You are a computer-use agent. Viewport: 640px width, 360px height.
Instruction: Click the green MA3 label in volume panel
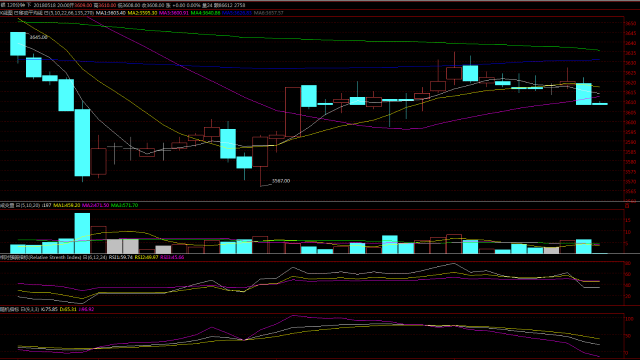(x=124, y=205)
